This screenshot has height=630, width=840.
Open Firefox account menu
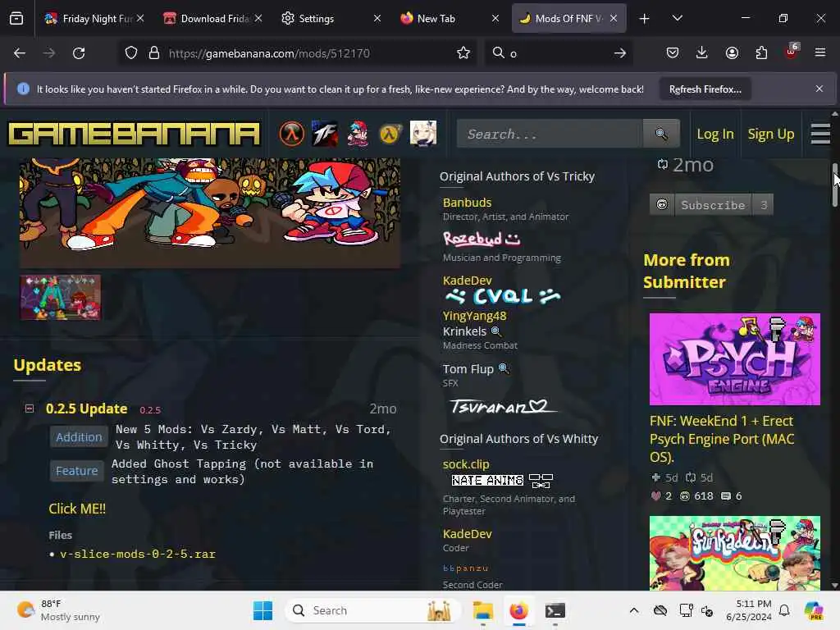[732, 52]
